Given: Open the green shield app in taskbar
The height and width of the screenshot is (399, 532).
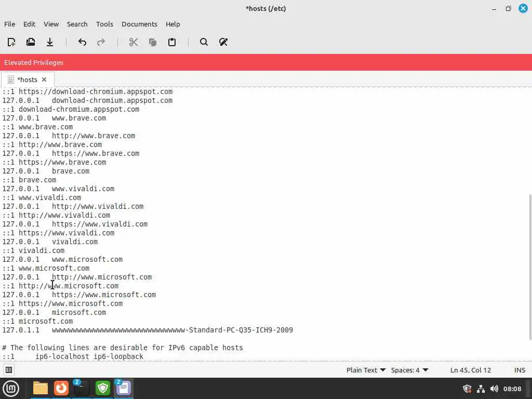Looking at the screenshot, I should [103, 388].
